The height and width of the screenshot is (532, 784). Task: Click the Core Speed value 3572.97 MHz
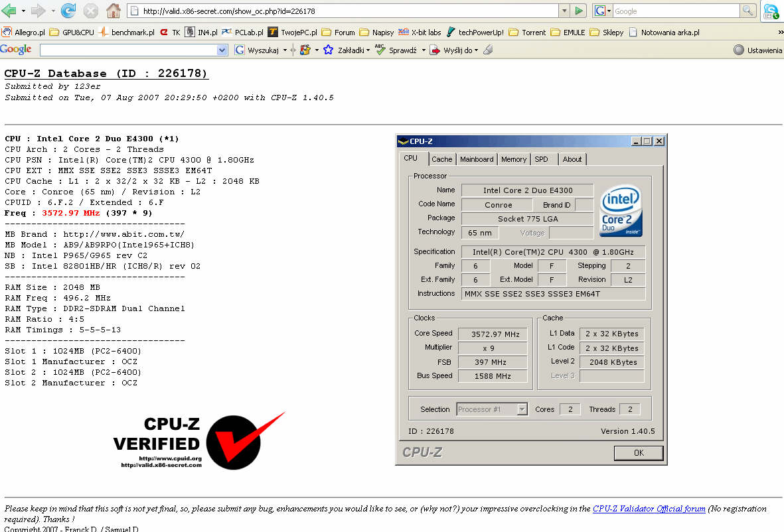(493, 334)
